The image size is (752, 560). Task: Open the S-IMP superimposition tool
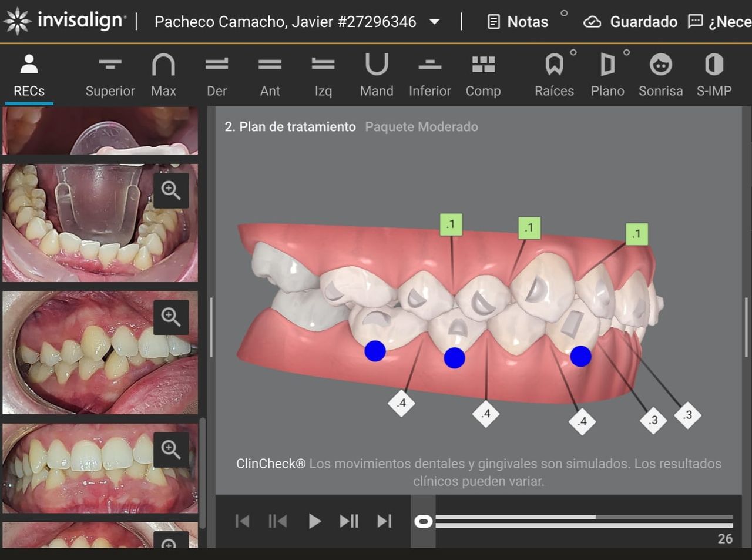point(714,76)
